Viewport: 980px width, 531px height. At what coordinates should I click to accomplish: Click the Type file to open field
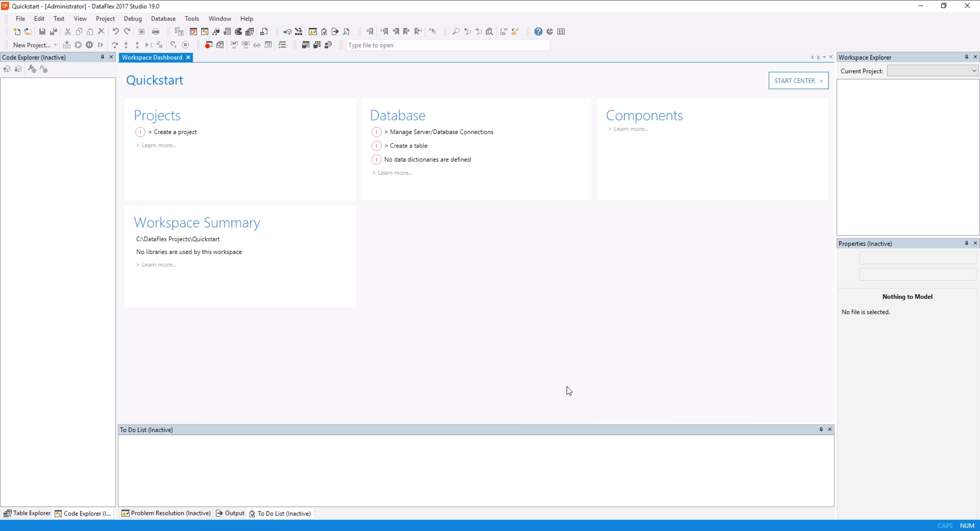tap(447, 45)
